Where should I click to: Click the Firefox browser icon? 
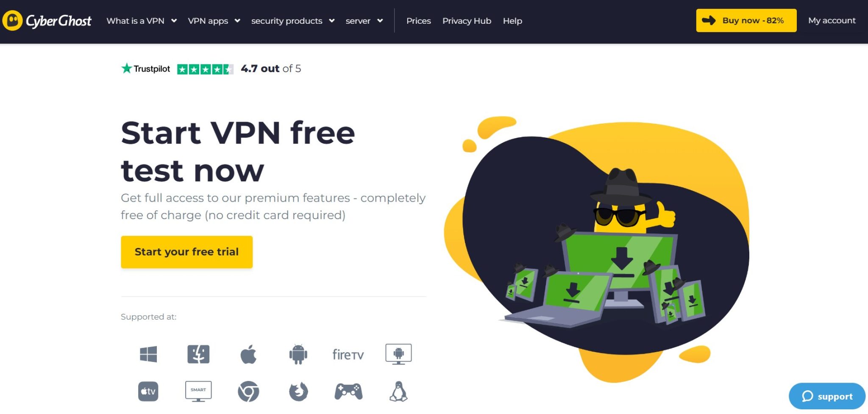coord(298,392)
